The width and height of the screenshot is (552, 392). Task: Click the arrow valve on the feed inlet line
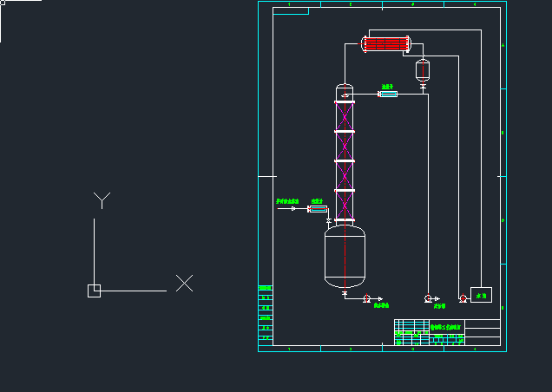[x=293, y=208]
